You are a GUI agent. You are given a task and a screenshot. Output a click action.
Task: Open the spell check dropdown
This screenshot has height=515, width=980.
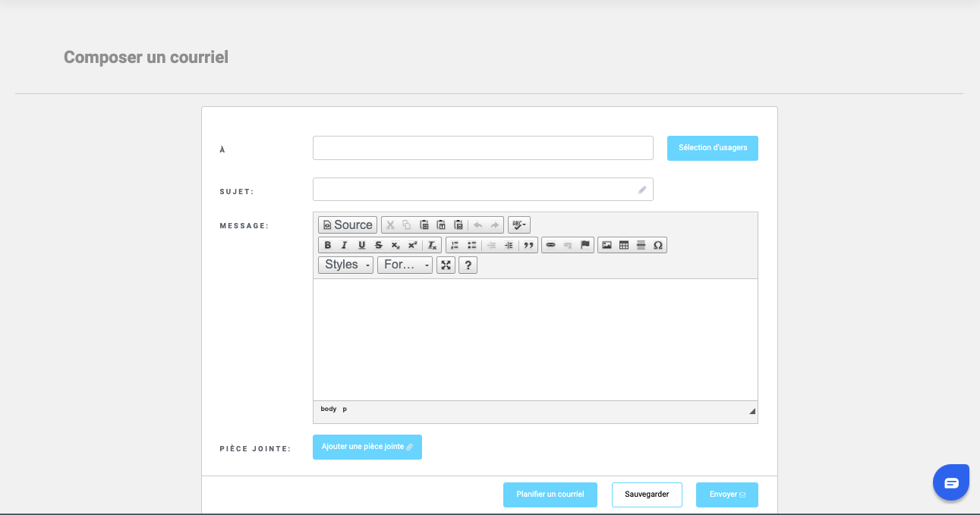pyautogui.click(x=519, y=225)
